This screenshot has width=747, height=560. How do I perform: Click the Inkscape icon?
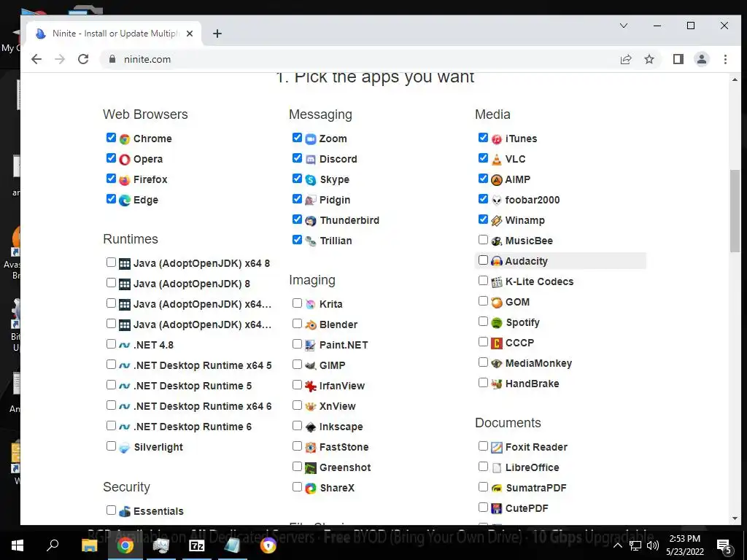[311, 427]
